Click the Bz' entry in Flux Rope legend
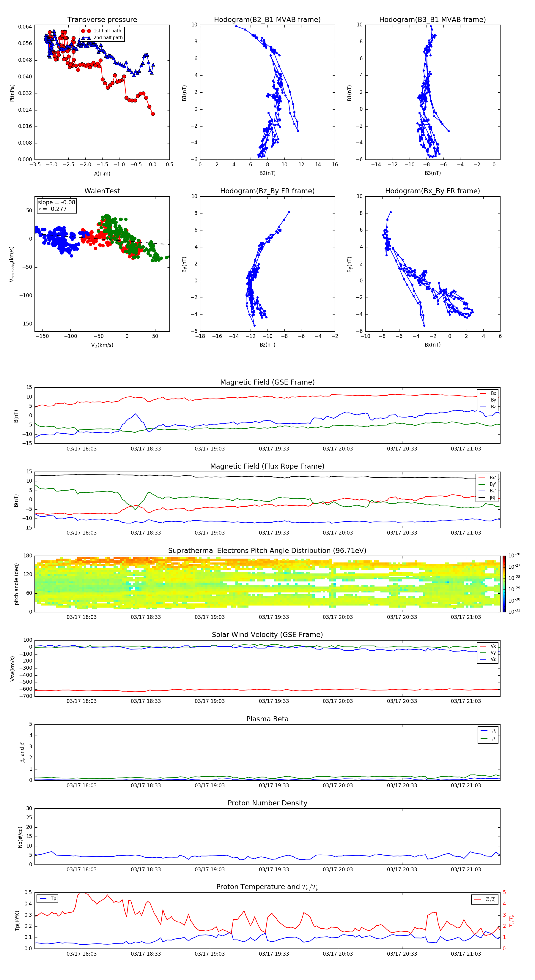The height and width of the screenshot is (980, 535). pos(487,491)
